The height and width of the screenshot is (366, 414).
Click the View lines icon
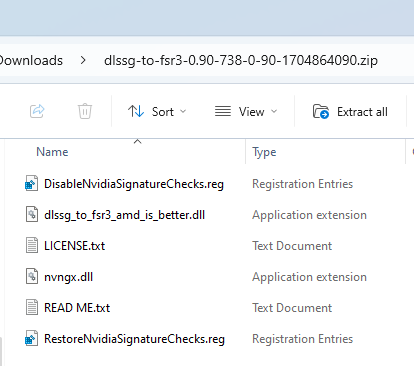click(x=223, y=111)
